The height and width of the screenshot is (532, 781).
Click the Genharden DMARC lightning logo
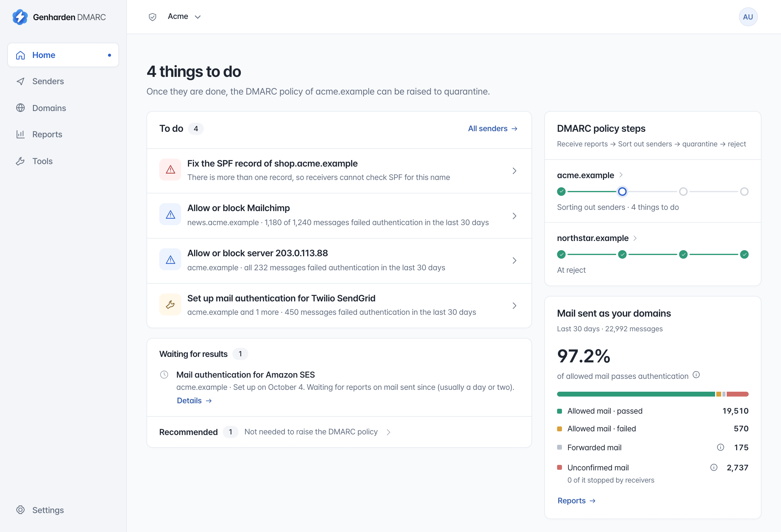click(20, 17)
